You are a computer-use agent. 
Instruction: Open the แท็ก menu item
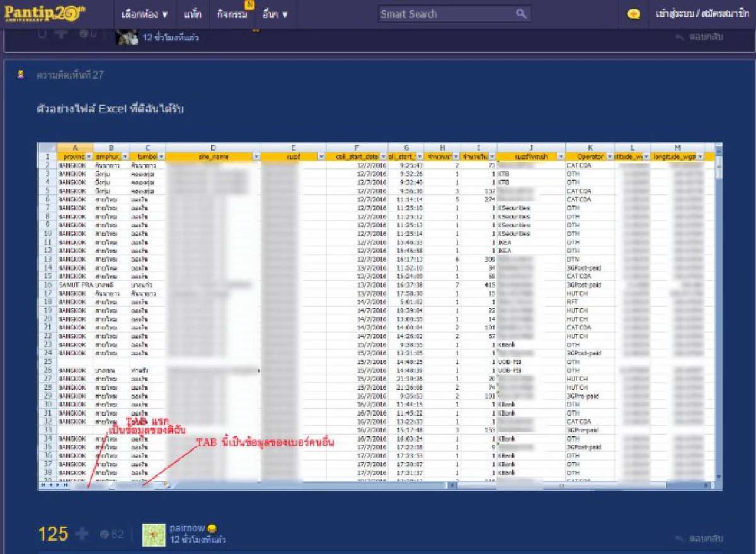(x=192, y=14)
